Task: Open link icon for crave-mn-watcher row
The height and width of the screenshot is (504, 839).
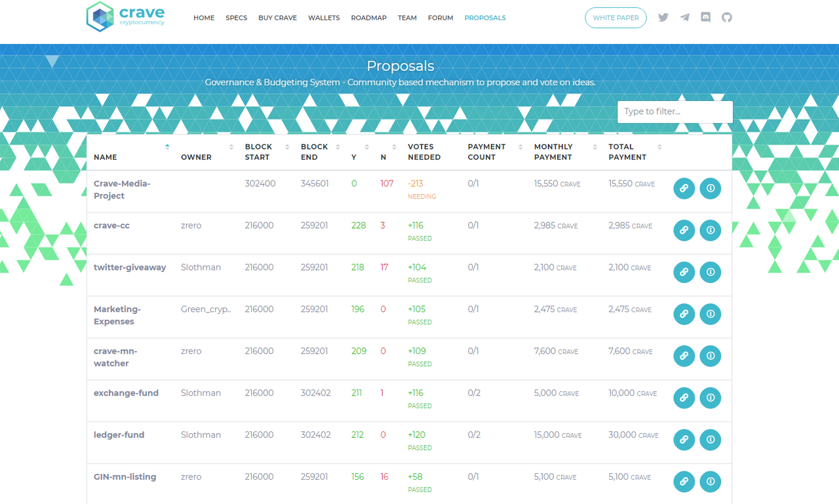Action: coord(684,356)
